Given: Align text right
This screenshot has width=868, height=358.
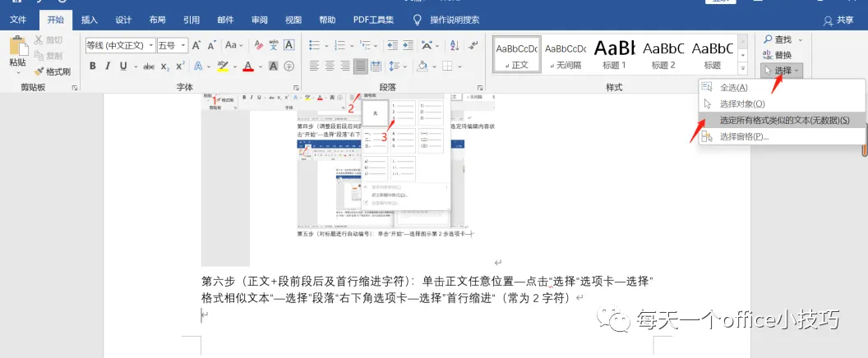Looking at the screenshot, I should coord(345,67).
